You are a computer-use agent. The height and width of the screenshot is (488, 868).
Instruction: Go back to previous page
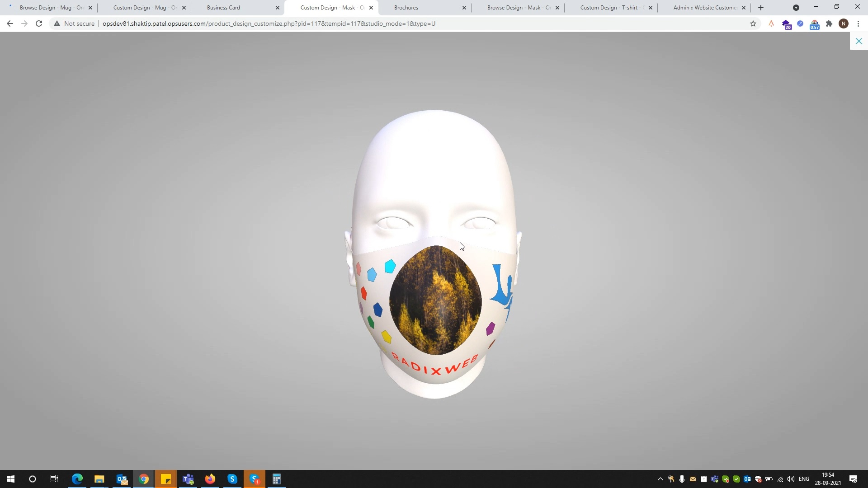click(x=10, y=23)
